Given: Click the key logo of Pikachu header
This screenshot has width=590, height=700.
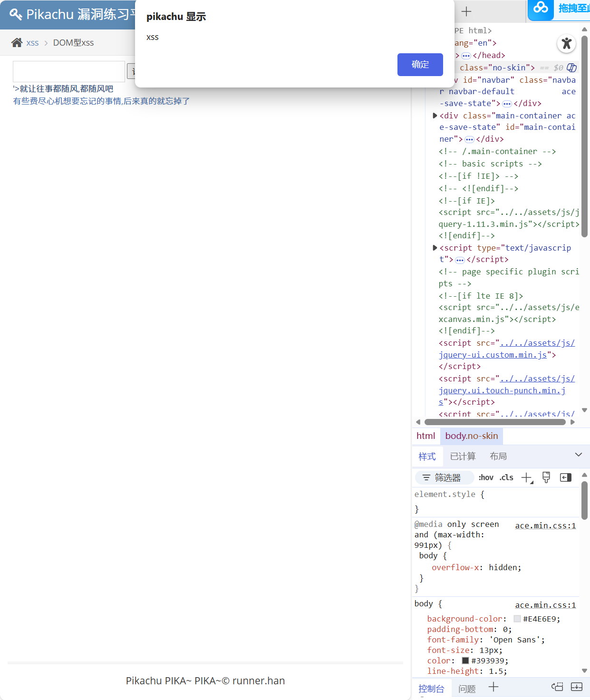Looking at the screenshot, I should [x=16, y=14].
